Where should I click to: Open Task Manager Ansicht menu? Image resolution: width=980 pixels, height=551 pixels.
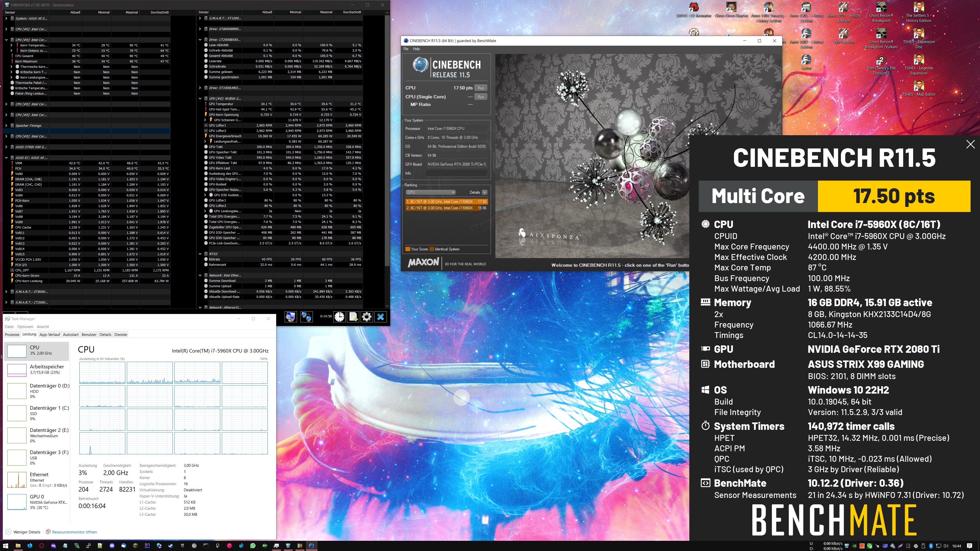(x=43, y=327)
